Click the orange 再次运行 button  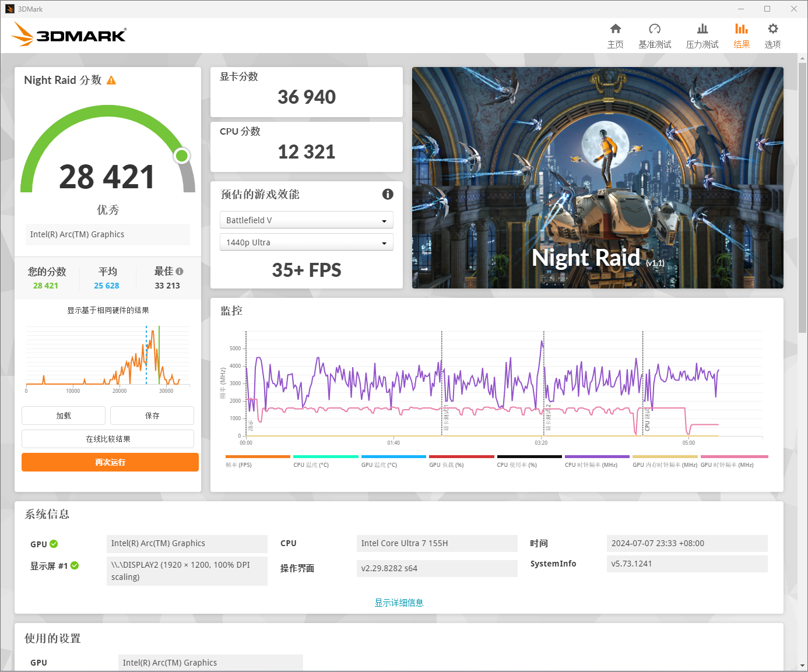[110, 462]
